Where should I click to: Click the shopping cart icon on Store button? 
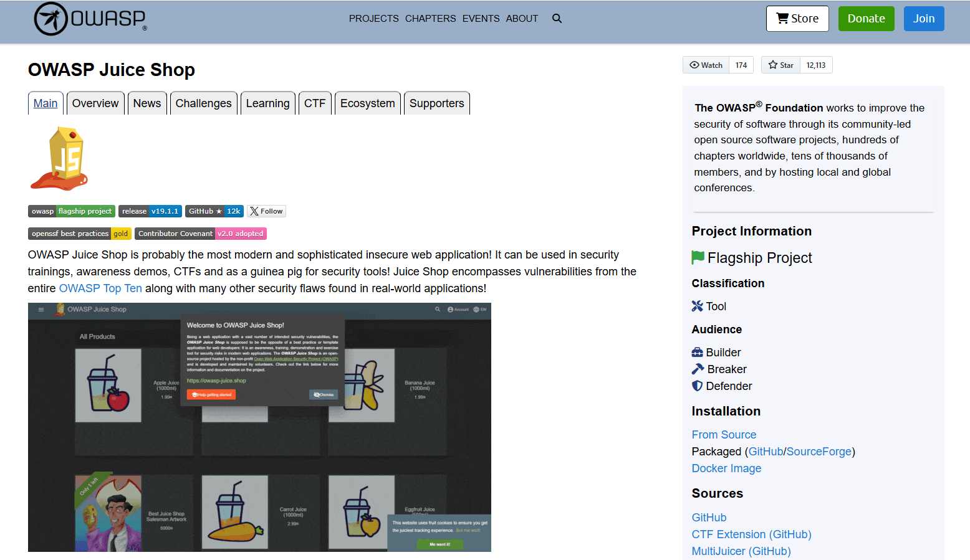[x=782, y=18]
